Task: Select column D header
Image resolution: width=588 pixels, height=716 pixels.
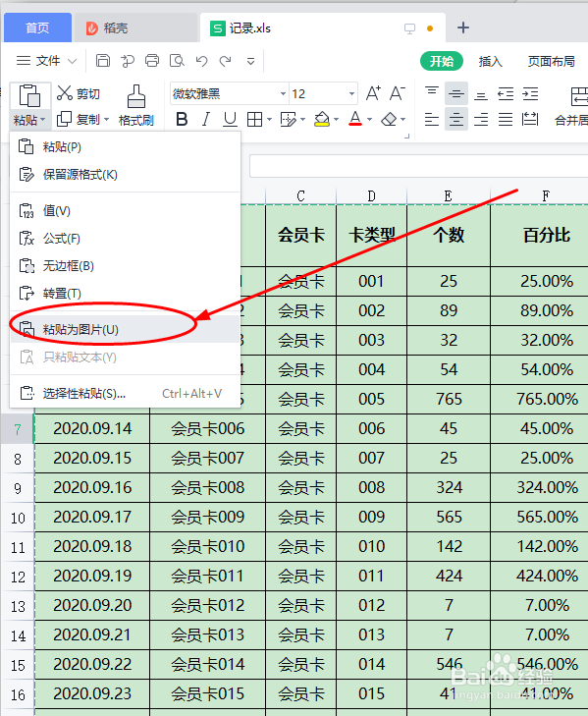Action: (x=371, y=195)
